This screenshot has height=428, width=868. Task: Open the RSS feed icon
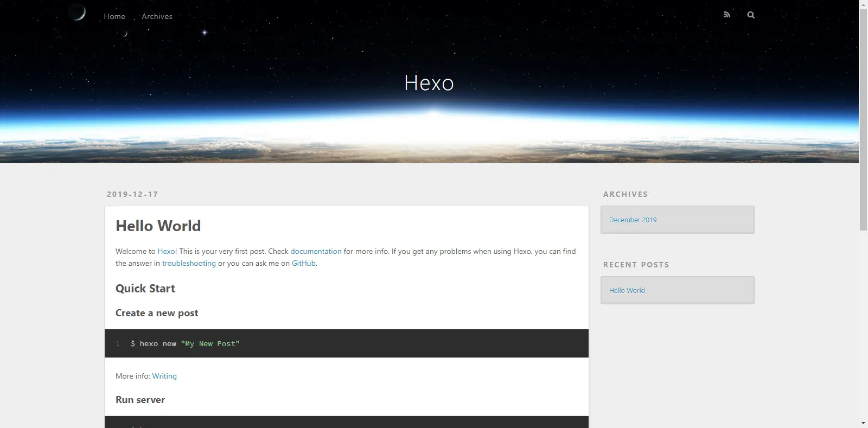click(x=727, y=15)
